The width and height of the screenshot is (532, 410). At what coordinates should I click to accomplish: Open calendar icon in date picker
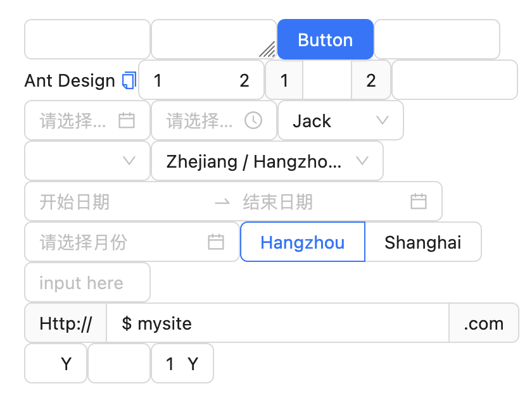(x=127, y=121)
